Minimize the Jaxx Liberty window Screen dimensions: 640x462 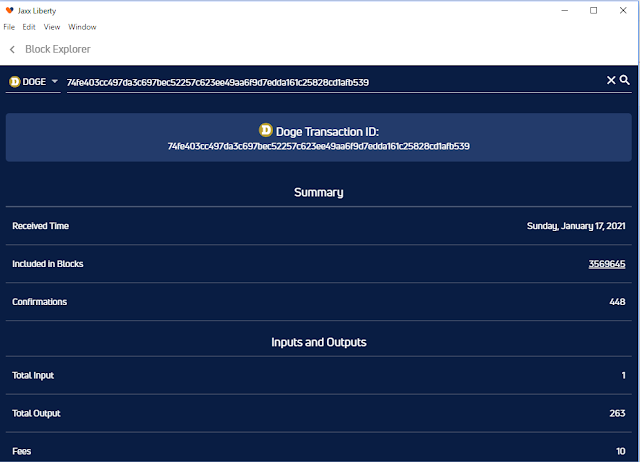(565, 11)
